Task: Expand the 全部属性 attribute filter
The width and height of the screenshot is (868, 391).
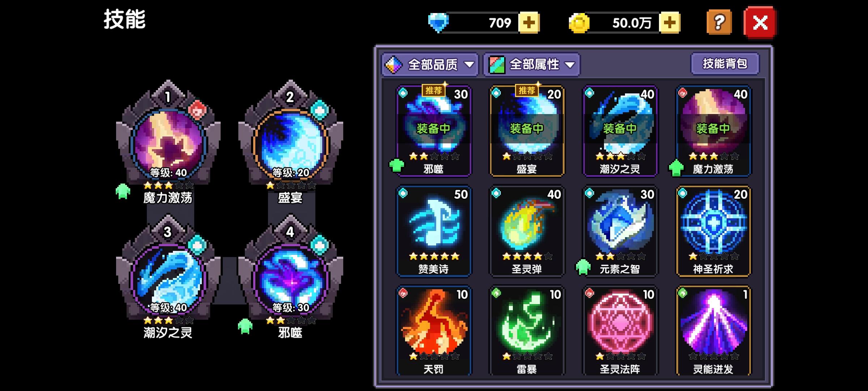Action: [x=532, y=65]
